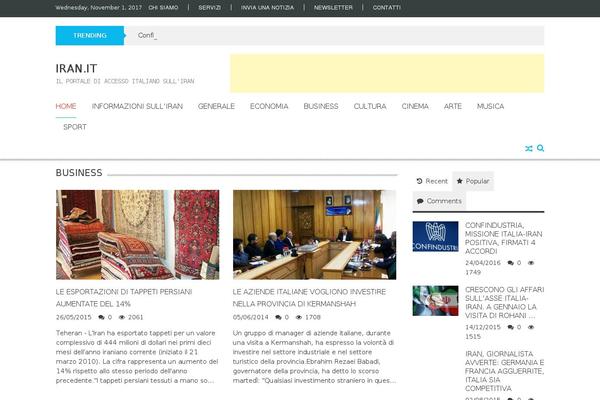Click views eye icon beside 2061

click(x=122, y=317)
